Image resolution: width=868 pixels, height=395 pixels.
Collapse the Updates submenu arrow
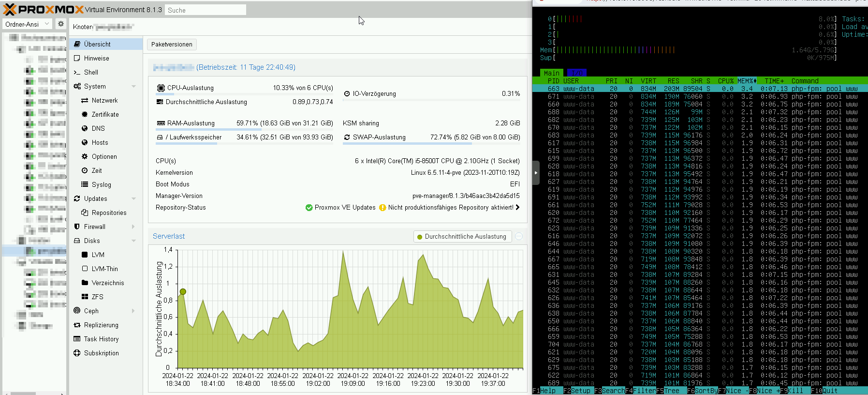click(x=134, y=199)
